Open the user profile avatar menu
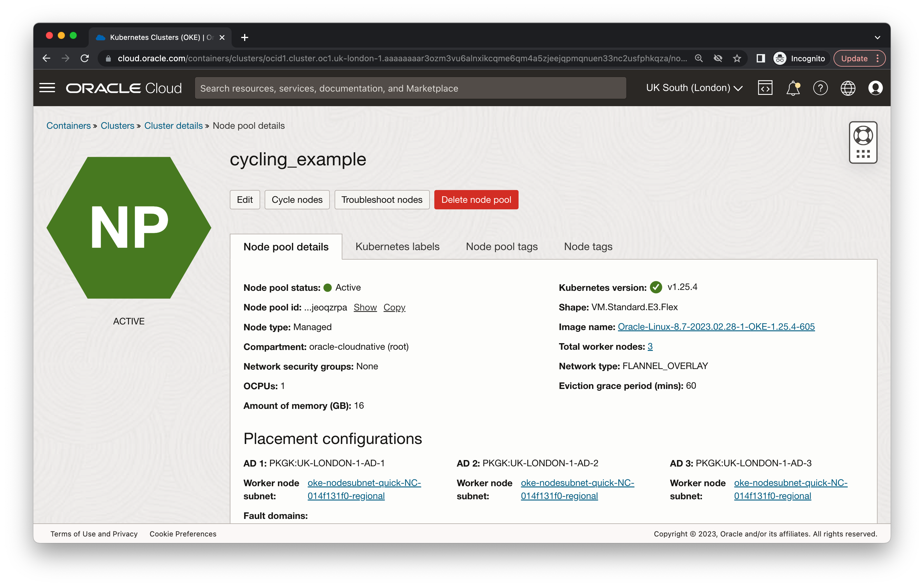 [876, 88]
